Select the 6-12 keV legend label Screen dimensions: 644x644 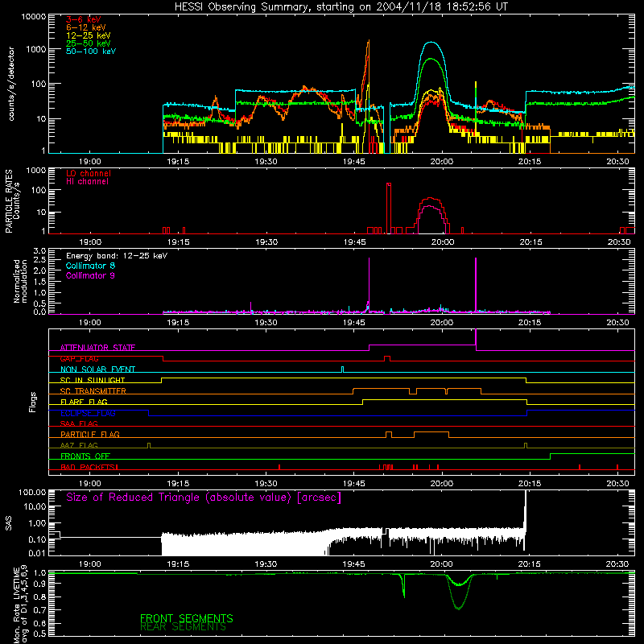tap(86, 27)
